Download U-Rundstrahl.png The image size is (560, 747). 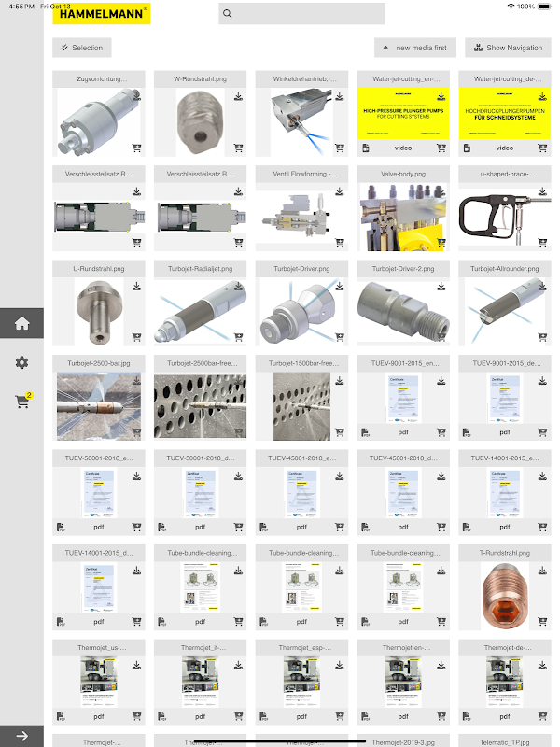tap(136, 286)
